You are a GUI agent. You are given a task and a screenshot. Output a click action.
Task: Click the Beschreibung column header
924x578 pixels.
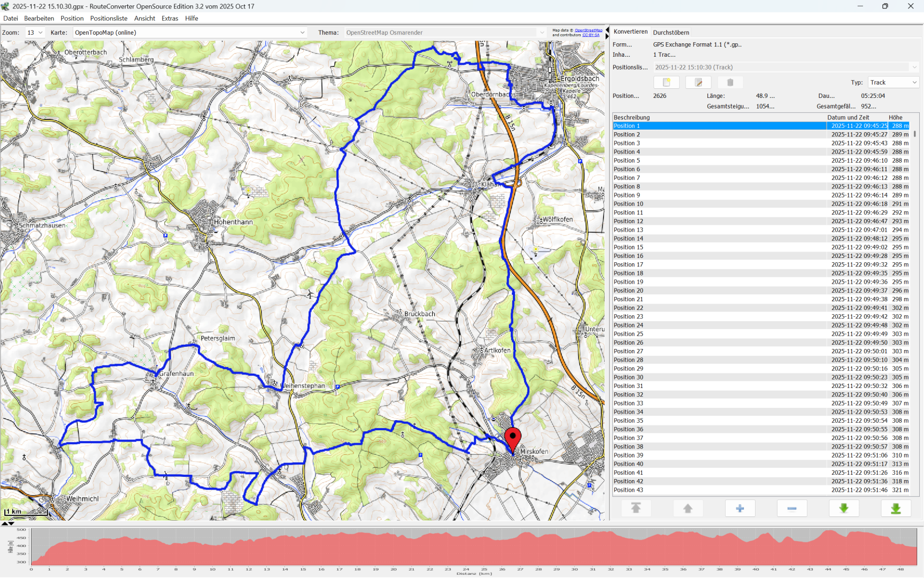tap(632, 117)
